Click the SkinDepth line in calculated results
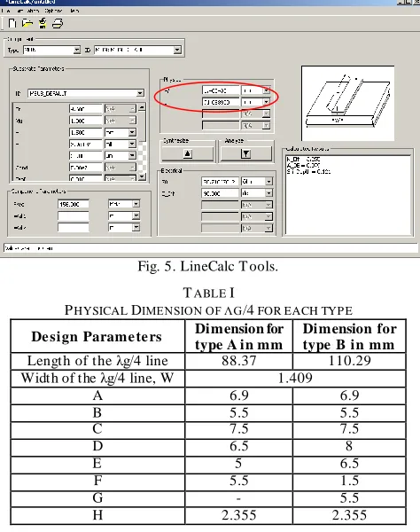 pos(309,171)
